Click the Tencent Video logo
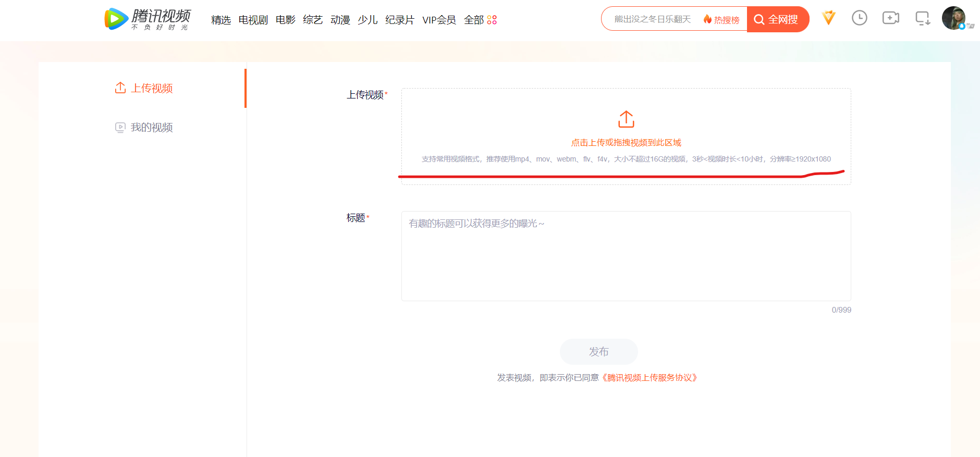The width and height of the screenshot is (980, 457). [x=147, y=19]
